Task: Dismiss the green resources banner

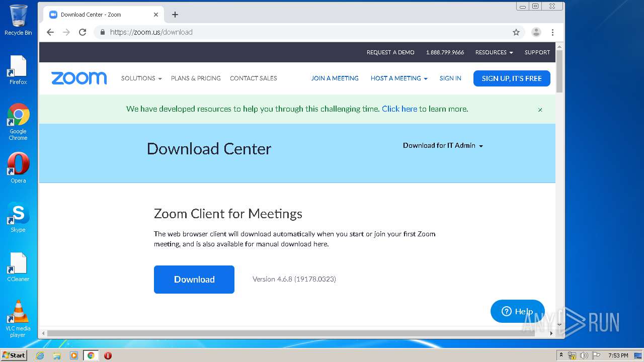Action: click(x=540, y=110)
